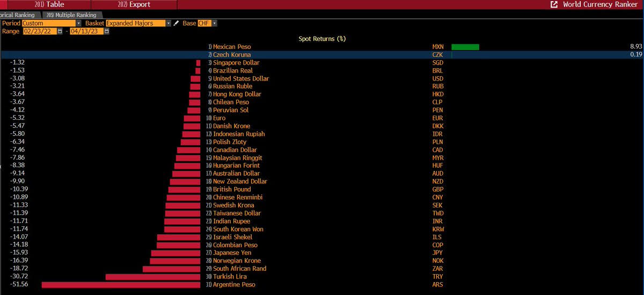
Task: Click the green Mexican Peso return bar
Action: point(465,47)
